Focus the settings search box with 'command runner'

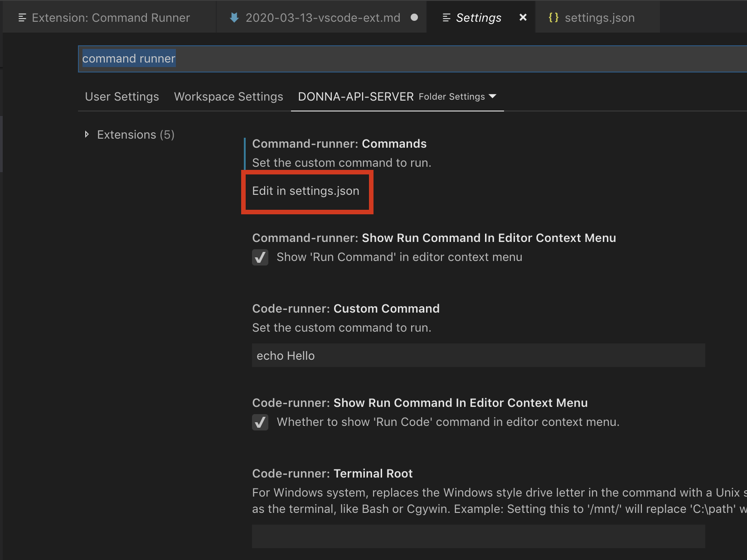coord(408,59)
